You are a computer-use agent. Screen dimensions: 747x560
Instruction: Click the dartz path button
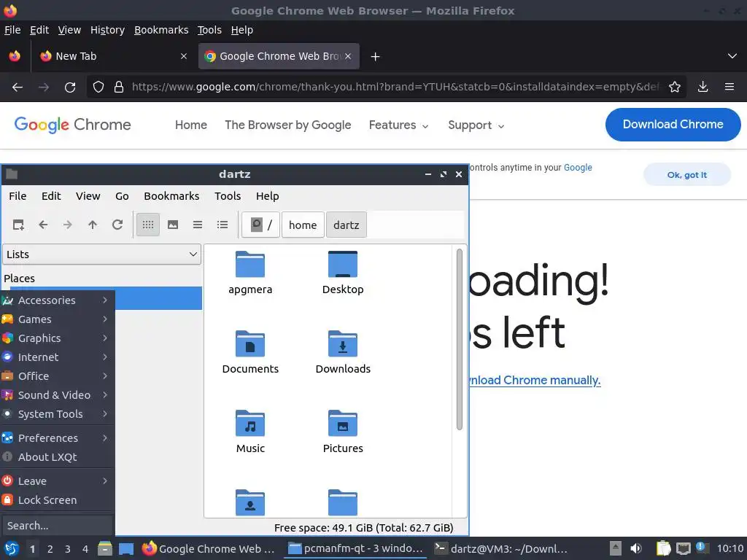pyautogui.click(x=347, y=225)
